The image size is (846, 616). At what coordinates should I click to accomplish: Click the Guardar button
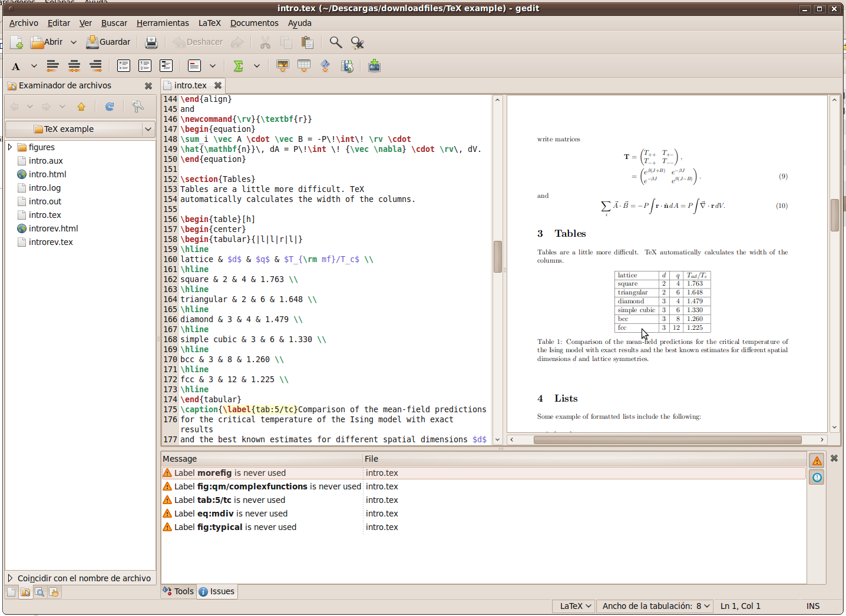[108, 42]
